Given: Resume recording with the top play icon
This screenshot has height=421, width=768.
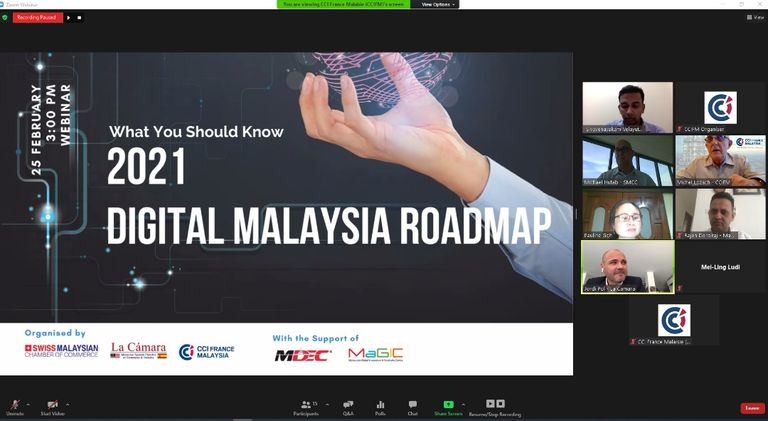Looking at the screenshot, I should pyautogui.click(x=69, y=17).
